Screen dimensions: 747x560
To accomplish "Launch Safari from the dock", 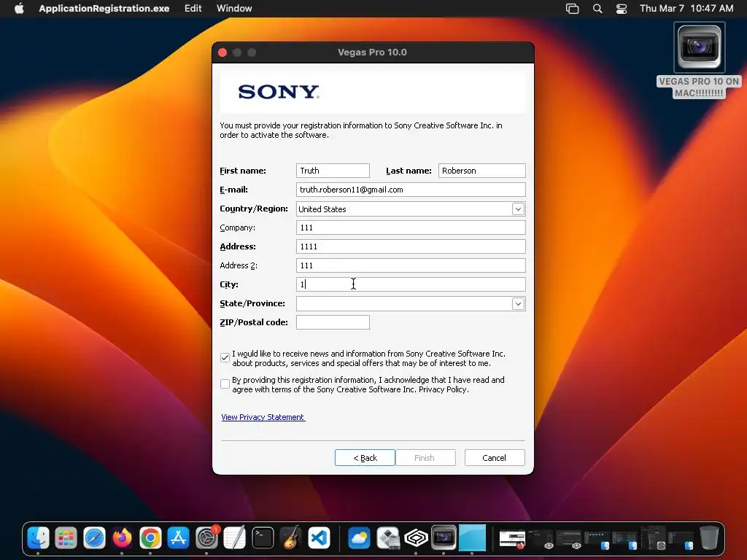I will click(94, 538).
